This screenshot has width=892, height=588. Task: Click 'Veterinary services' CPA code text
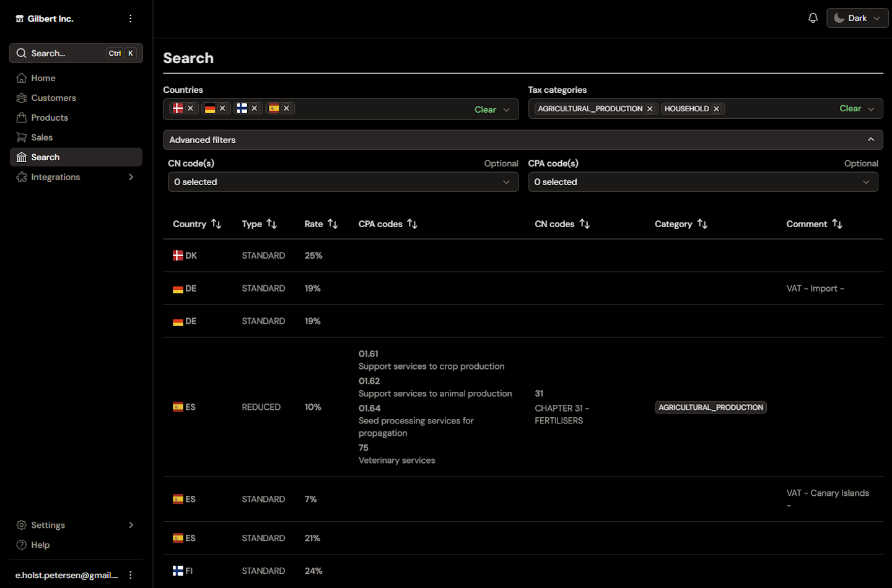[x=397, y=460]
